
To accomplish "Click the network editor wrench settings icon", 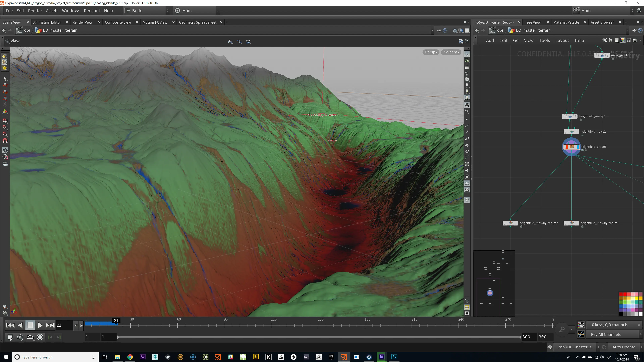I will coord(604,40).
